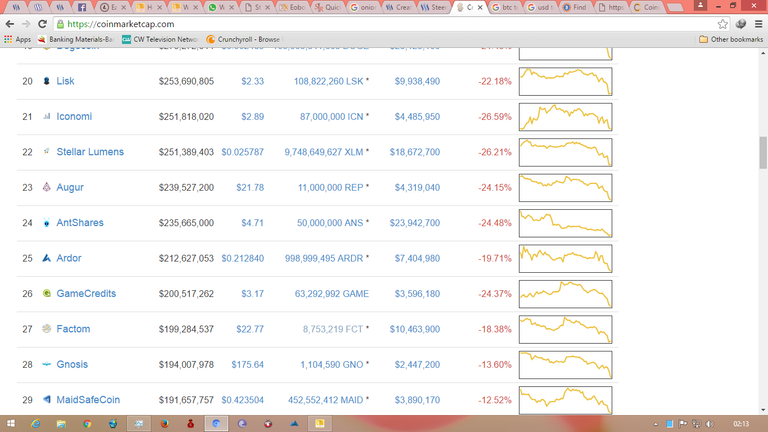This screenshot has width=768, height=432.
Task: Show hidden system tray icons
Action: 656,424
